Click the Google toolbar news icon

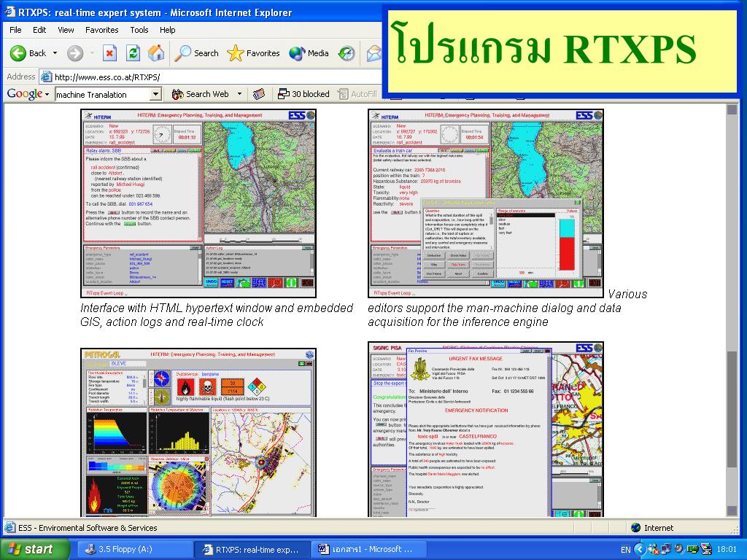point(259,94)
